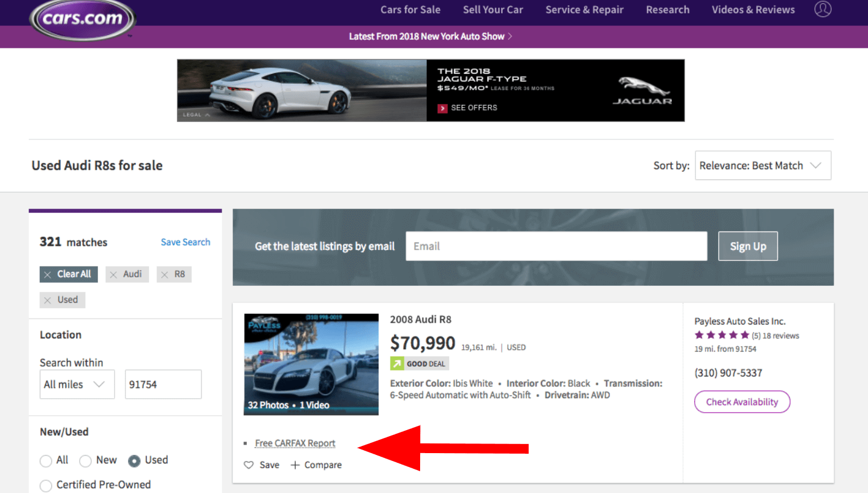Open the Audi R8 listing photo thumbnail

tap(311, 364)
